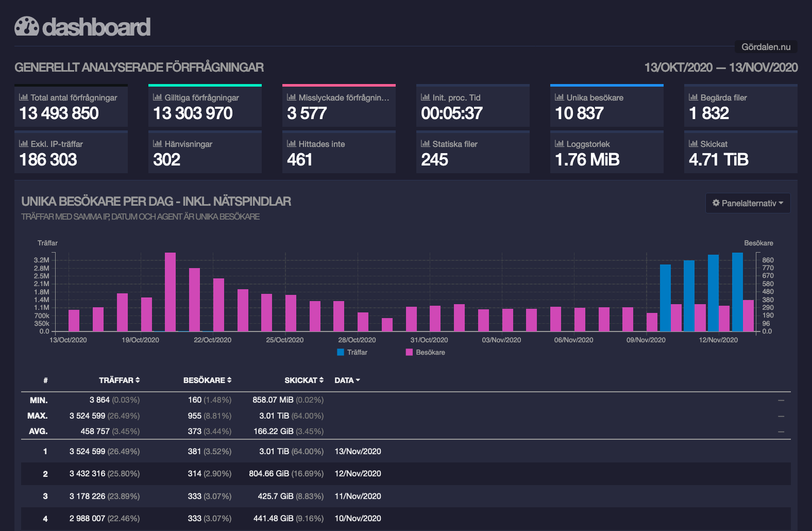Click chart icon beside Statiska filer
This screenshot has height=531, width=812.
(426, 143)
